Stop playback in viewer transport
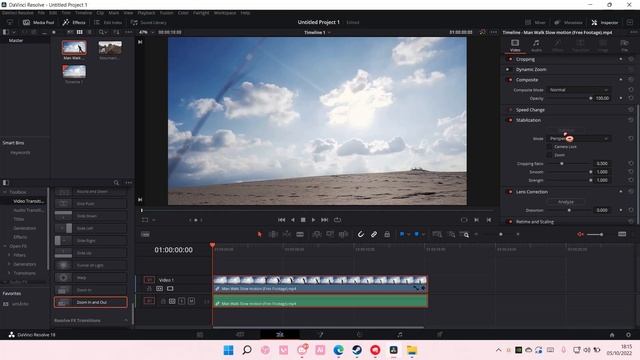 click(303, 220)
